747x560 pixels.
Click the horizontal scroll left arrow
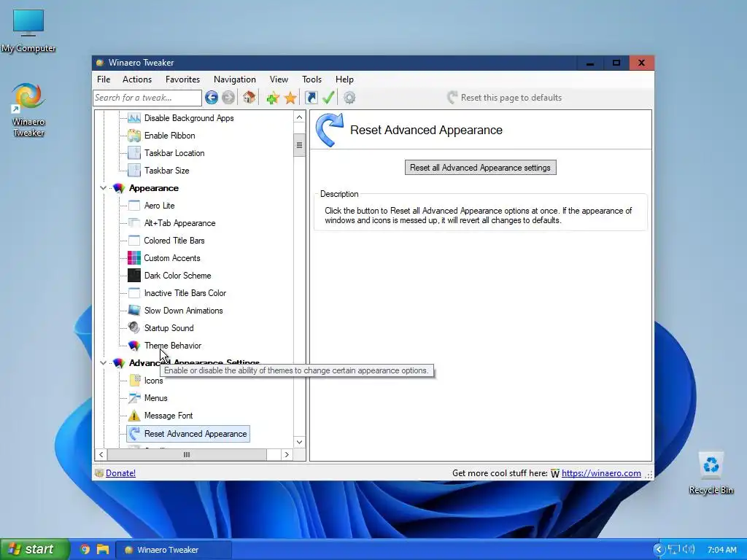point(101,455)
